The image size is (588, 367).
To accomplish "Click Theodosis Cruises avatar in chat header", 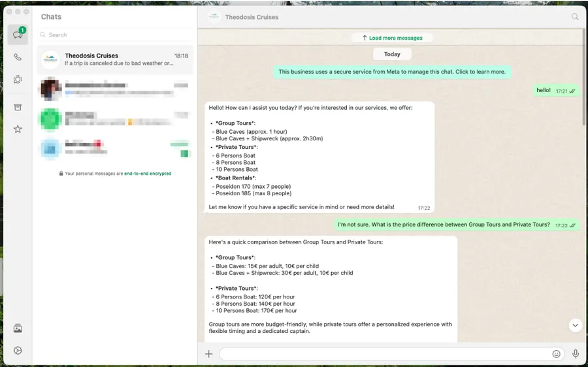I will tap(214, 17).
